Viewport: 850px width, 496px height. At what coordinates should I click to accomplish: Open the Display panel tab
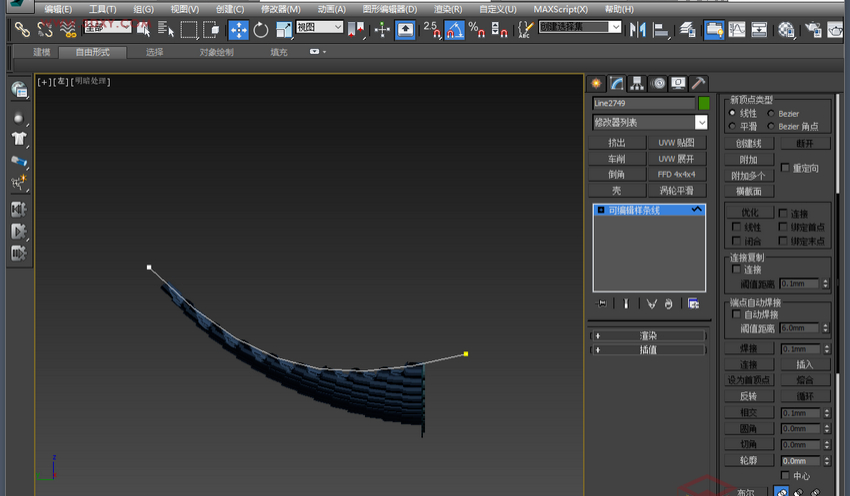click(x=679, y=83)
